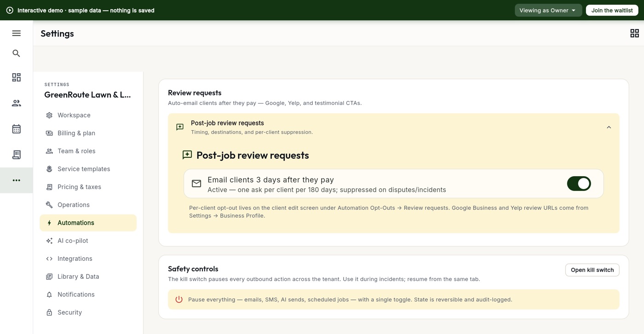
Task: Click the AI co-pilot sparkle icon
Action: click(x=49, y=241)
